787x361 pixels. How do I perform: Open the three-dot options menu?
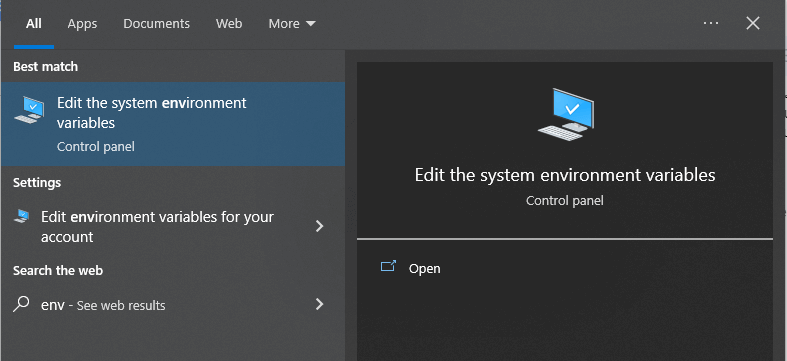tap(711, 23)
